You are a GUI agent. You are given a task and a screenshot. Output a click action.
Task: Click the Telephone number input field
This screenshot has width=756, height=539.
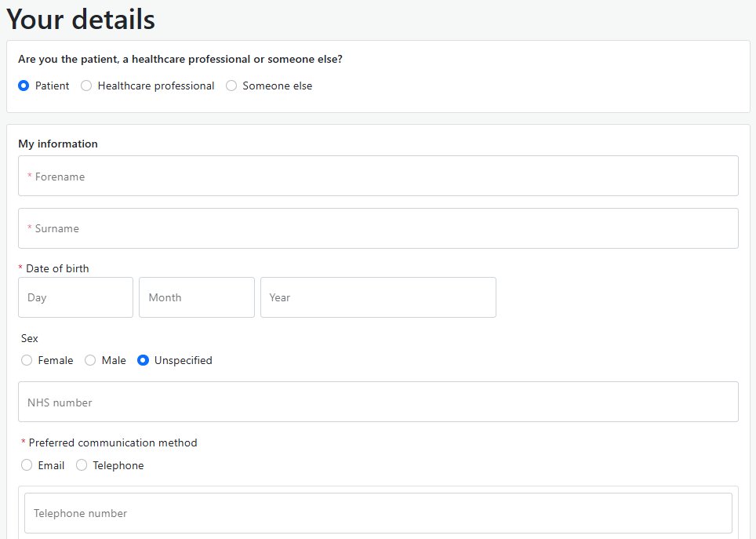tap(378, 513)
